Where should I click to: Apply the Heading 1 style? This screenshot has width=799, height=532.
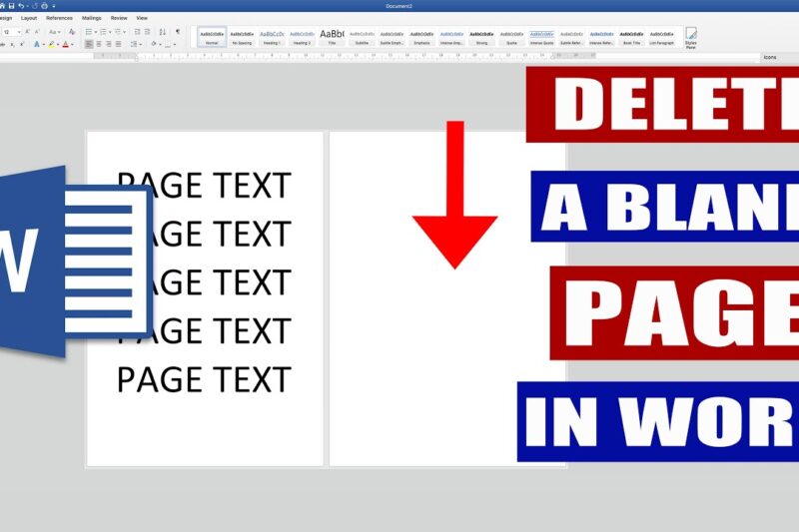[x=272, y=37]
